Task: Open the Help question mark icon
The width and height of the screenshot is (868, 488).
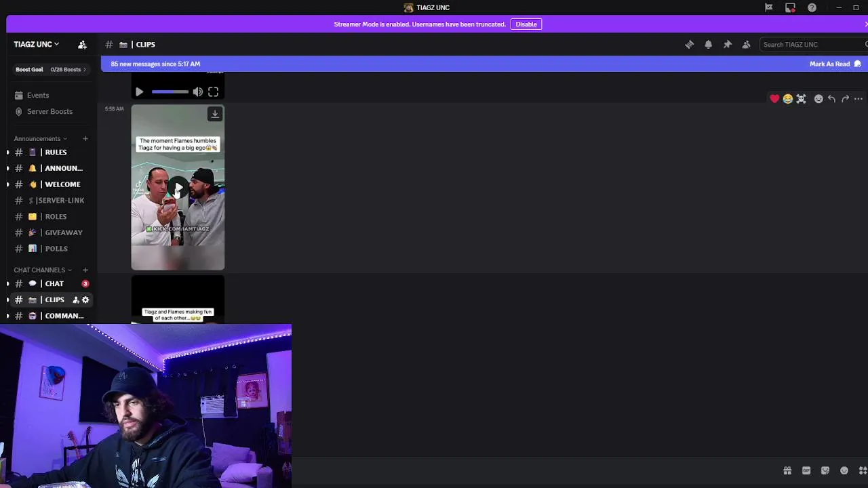Action: pos(812,7)
